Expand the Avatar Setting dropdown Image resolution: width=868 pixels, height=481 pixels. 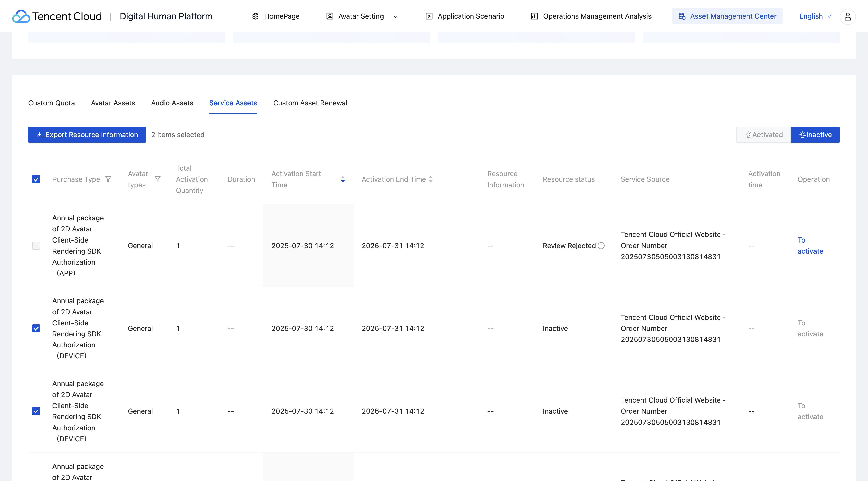(396, 17)
